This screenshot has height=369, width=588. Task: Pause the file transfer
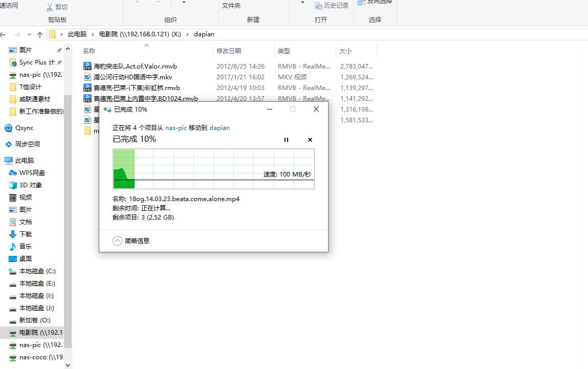286,139
